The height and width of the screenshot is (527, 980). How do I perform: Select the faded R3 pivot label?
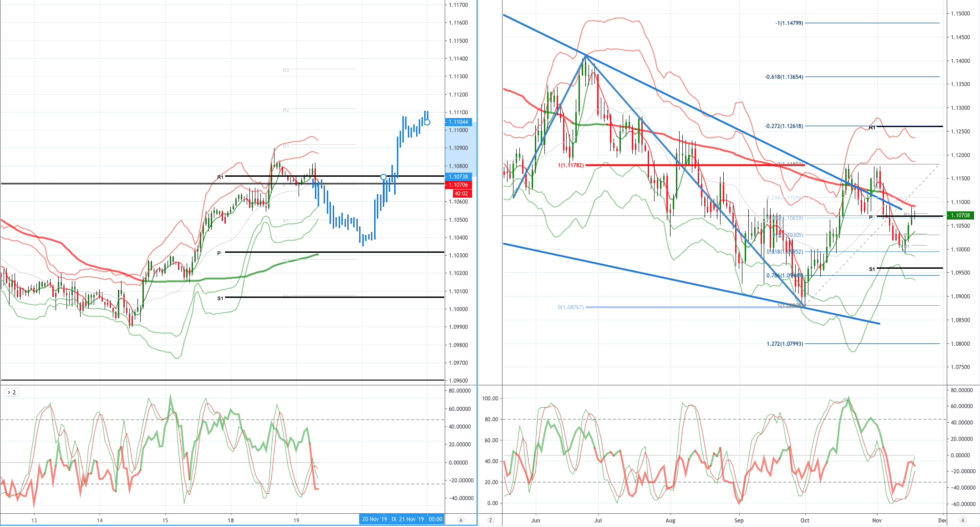[x=286, y=70]
